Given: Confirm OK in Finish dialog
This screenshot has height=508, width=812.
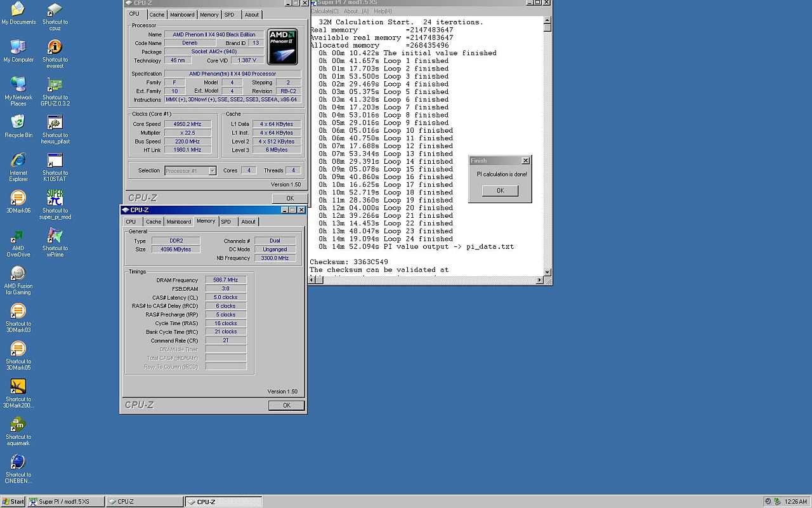Looking at the screenshot, I should [500, 190].
